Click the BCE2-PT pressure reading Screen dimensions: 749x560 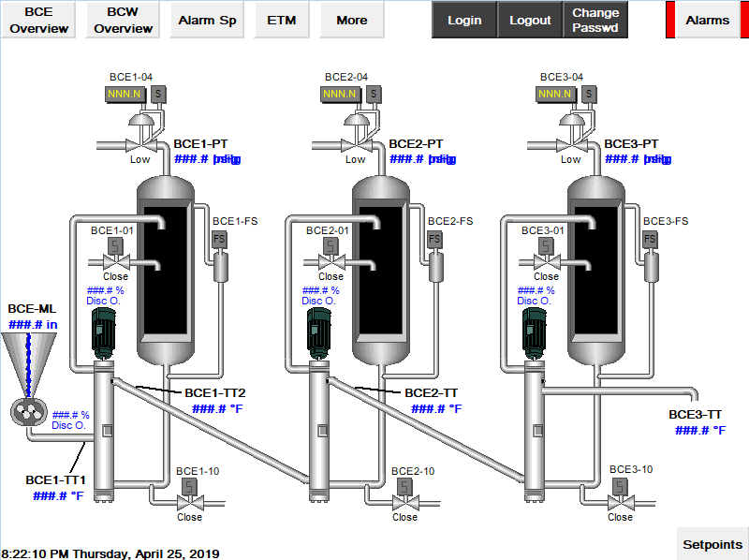click(x=423, y=159)
